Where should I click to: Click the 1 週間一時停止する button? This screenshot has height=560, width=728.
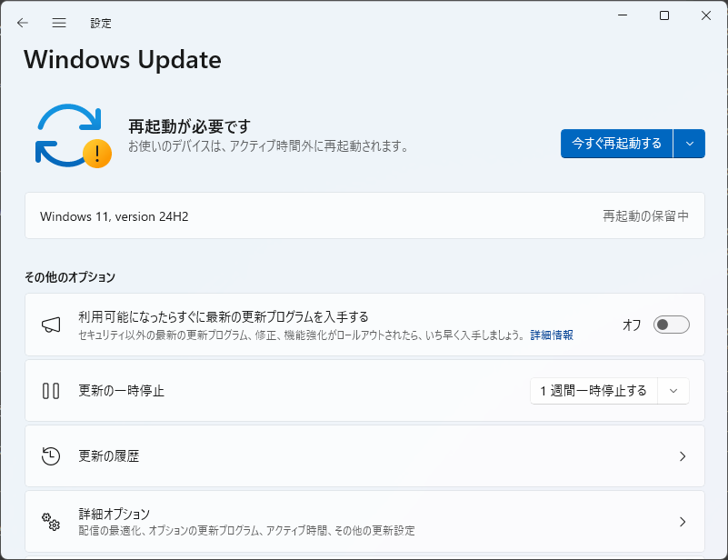[x=593, y=391]
